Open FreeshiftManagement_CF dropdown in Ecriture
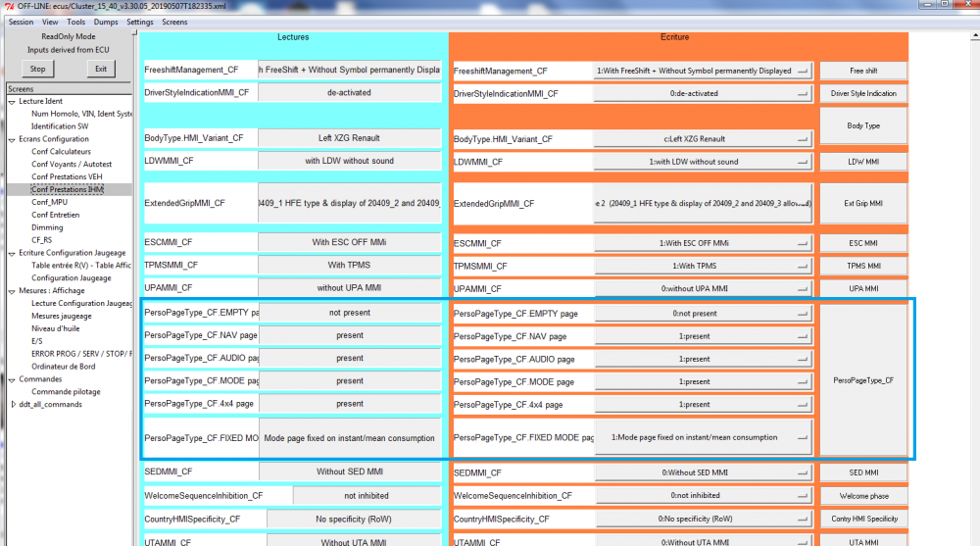The height and width of the screenshot is (546, 980). point(703,72)
